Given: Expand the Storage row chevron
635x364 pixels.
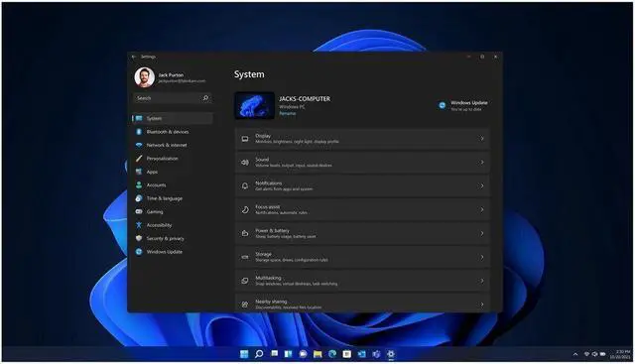Looking at the screenshot, I should point(482,257).
